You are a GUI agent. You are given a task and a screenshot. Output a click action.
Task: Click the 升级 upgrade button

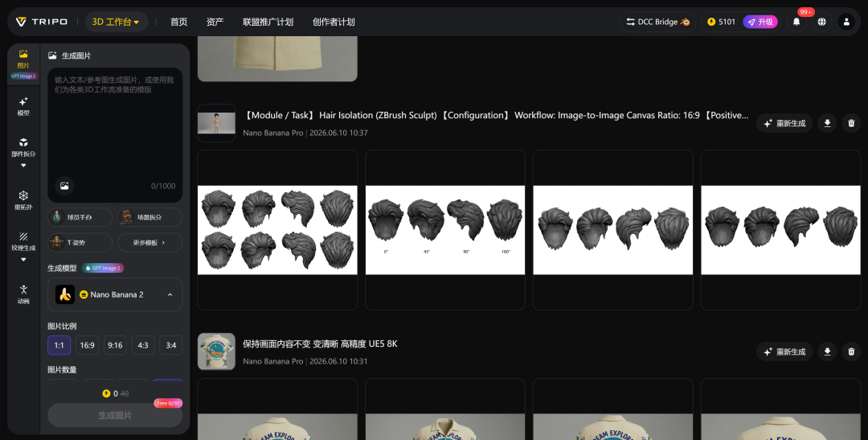point(760,22)
